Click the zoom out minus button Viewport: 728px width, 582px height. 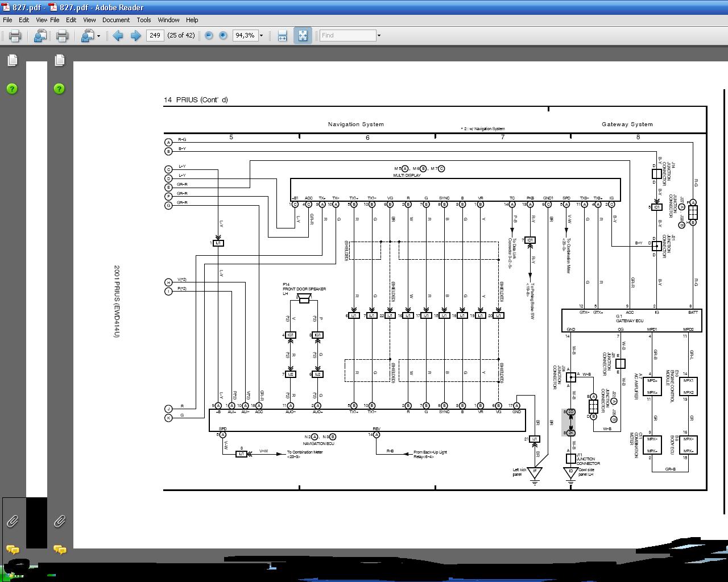209,35
